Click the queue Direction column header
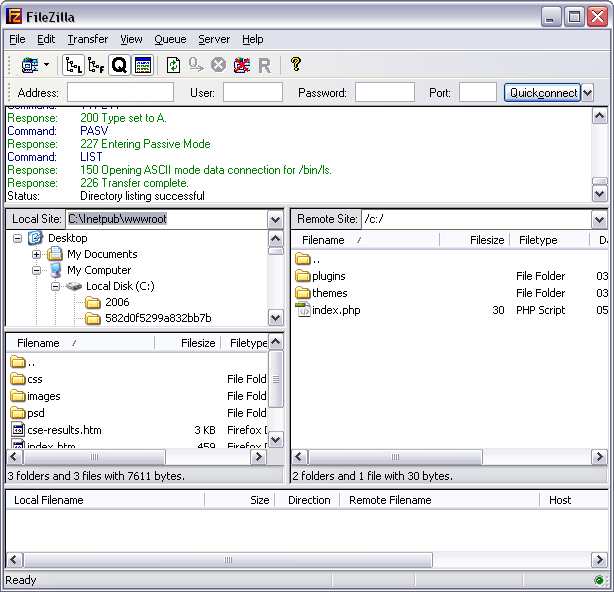Image resolution: width=614 pixels, height=592 pixels. point(307,500)
